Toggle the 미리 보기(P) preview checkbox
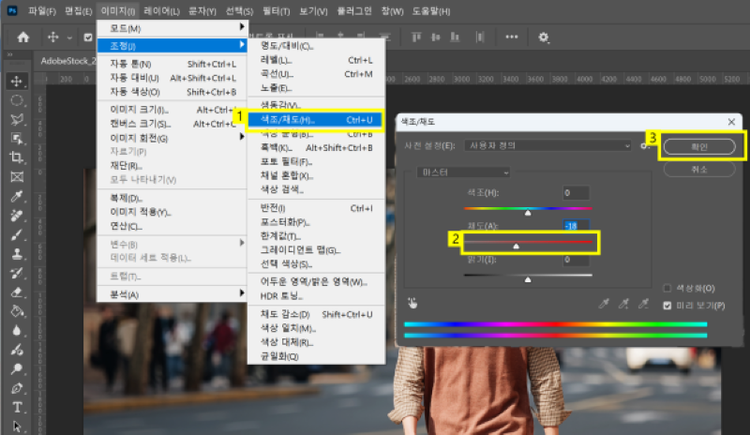The width and height of the screenshot is (750, 435). point(667,305)
